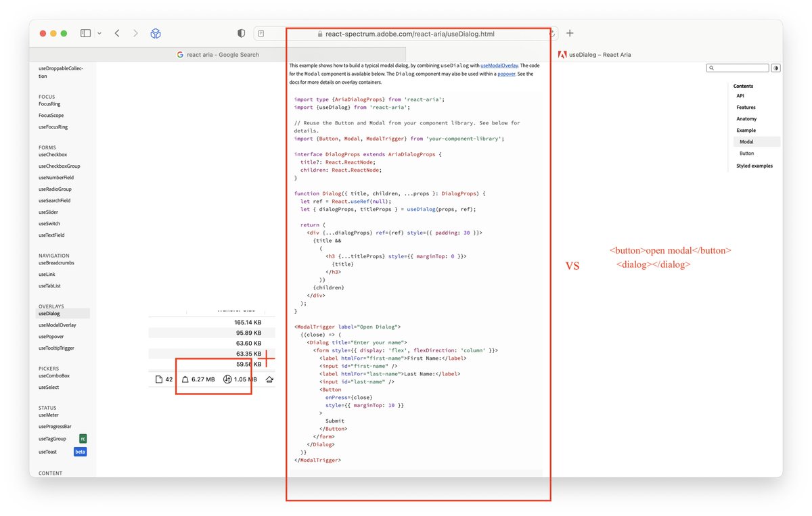Select useDialog in sidebar
Viewport: 812px width, 516px height.
(62, 314)
